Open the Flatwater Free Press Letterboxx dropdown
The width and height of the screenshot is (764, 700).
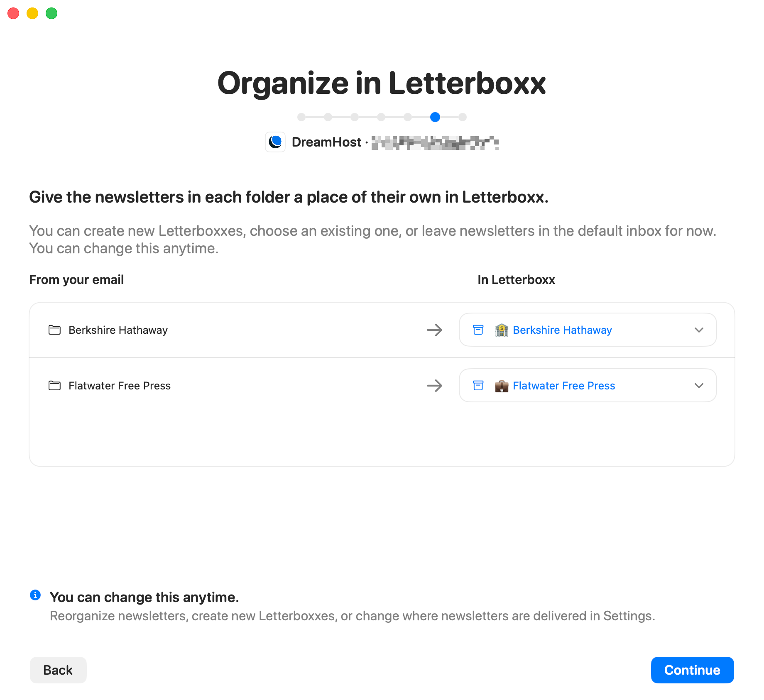588,386
